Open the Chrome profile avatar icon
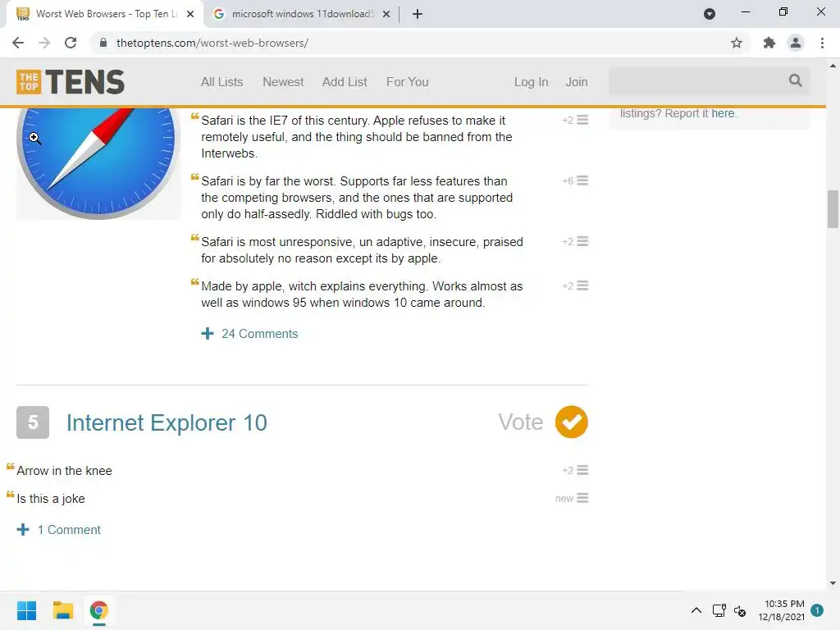This screenshot has height=630, width=840. [796, 43]
